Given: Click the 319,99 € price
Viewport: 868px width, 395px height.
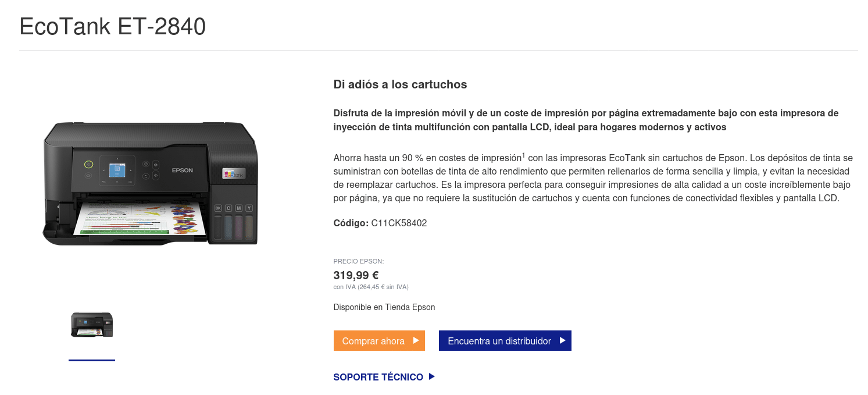Looking at the screenshot, I should (x=356, y=275).
